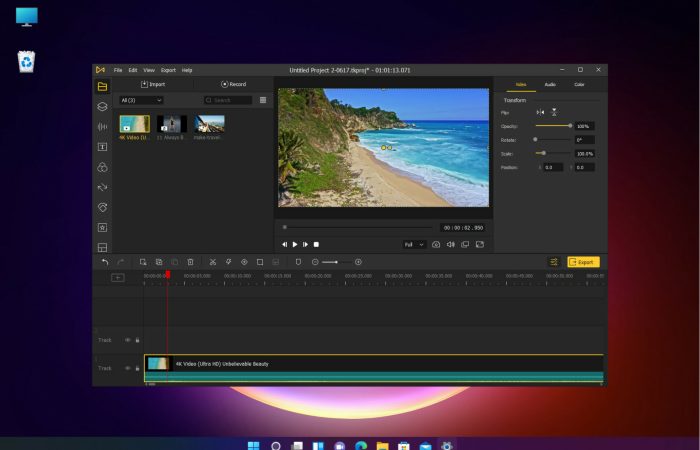Open the Audio waveform panel in sidebar
The image size is (700, 450).
(102, 127)
